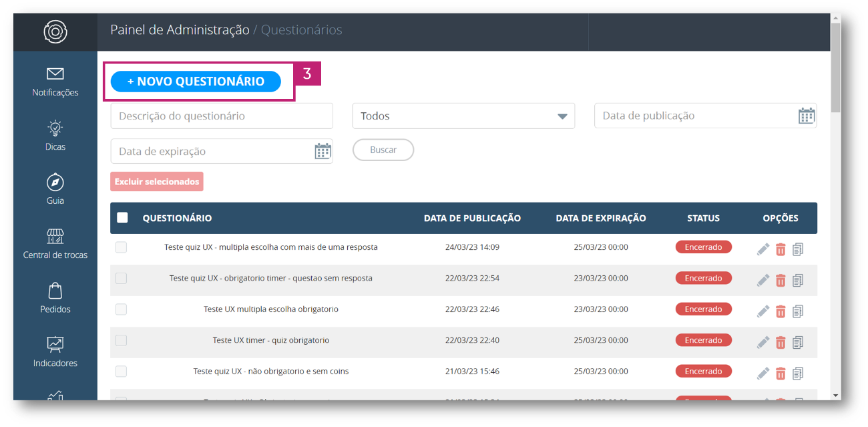Click Encerrado badge for 'multipla escolha com mais de uma resposta'
The height and width of the screenshot is (427, 868).
click(x=704, y=247)
